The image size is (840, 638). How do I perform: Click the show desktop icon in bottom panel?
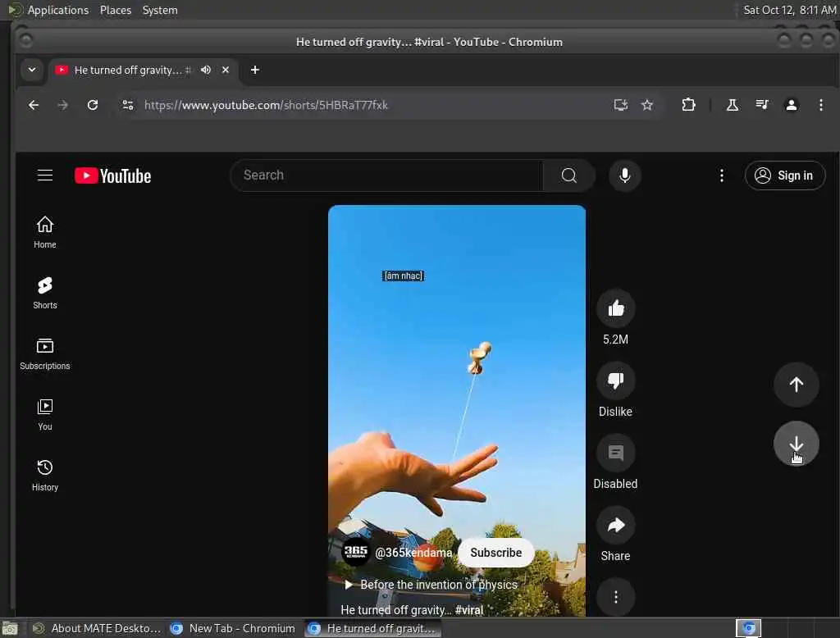point(10,628)
